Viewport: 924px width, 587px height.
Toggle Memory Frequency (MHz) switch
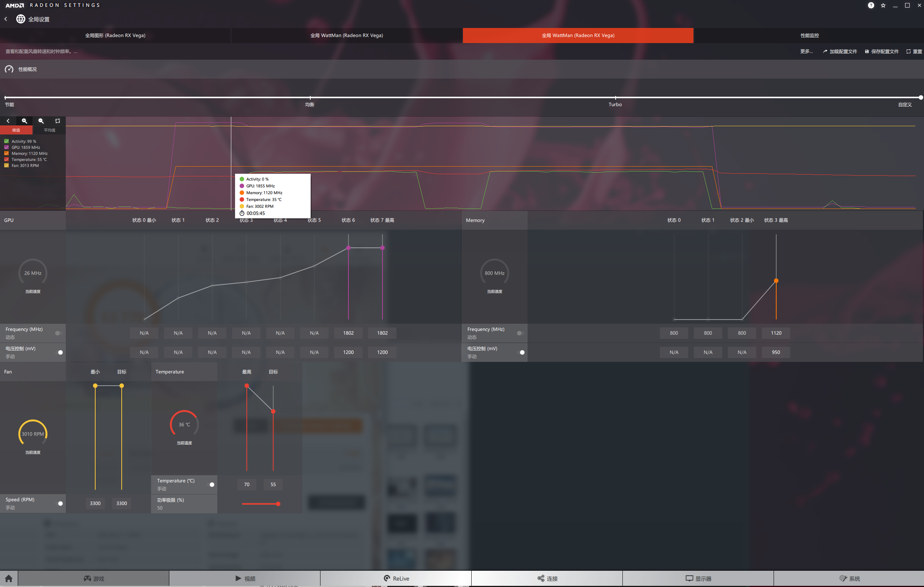521,333
